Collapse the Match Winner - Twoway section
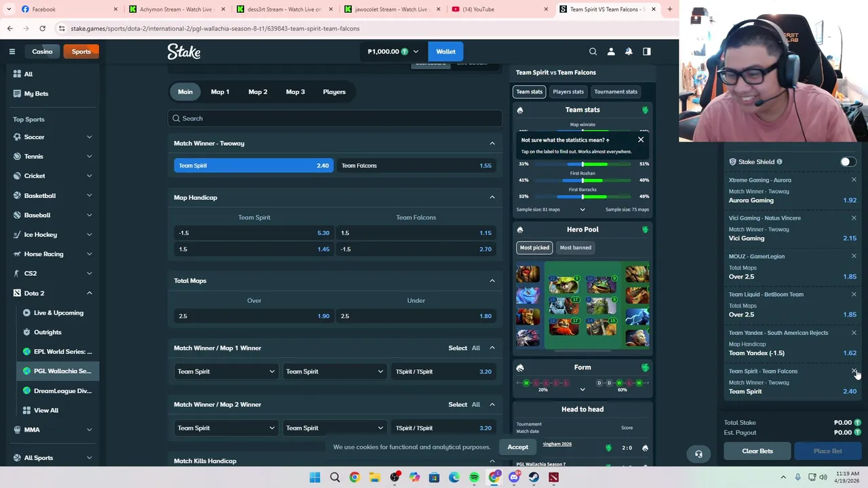This screenshot has height=488, width=868. click(492, 143)
